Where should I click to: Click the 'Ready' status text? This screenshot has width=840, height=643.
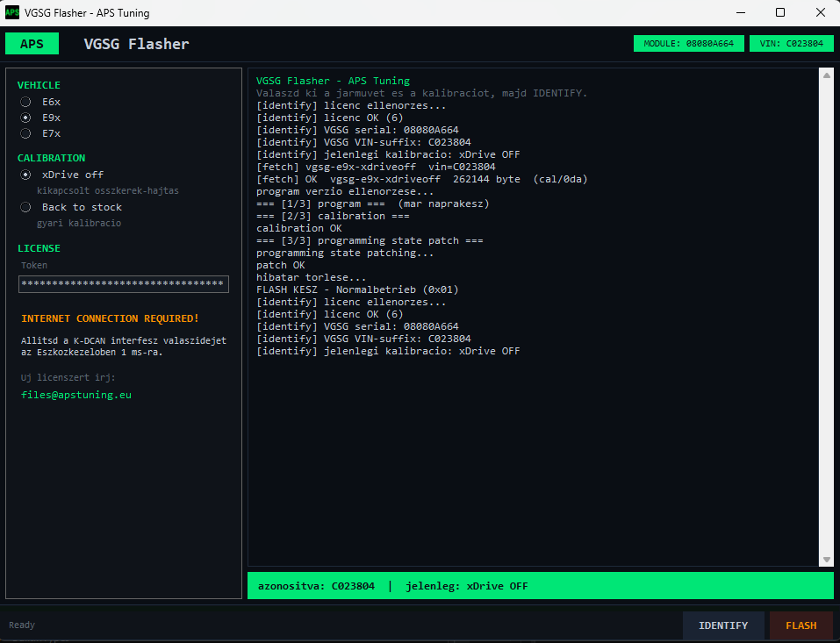[x=22, y=625]
